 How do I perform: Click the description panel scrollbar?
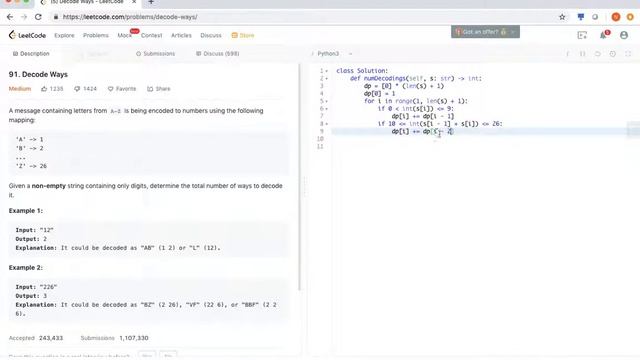tap(300, 178)
